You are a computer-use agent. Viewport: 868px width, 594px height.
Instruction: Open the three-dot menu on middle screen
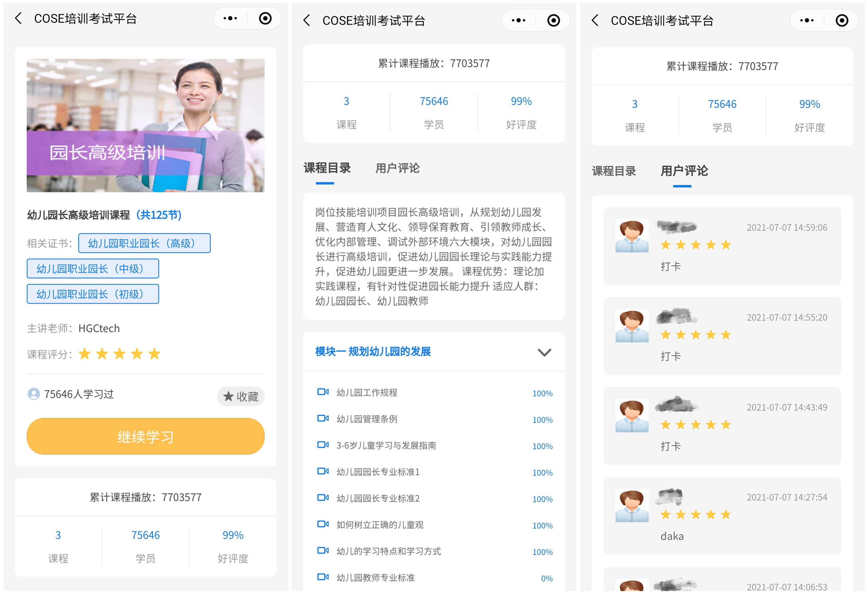pyautogui.click(x=519, y=20)
